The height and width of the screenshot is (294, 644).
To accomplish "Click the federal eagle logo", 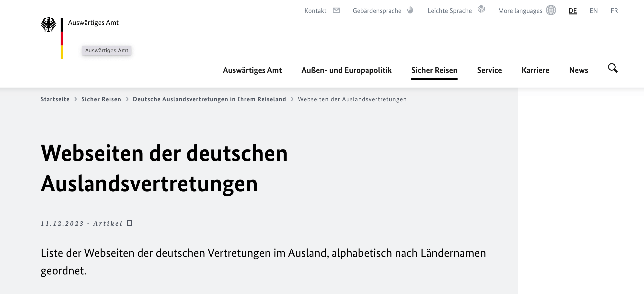I will pos(48,24).
